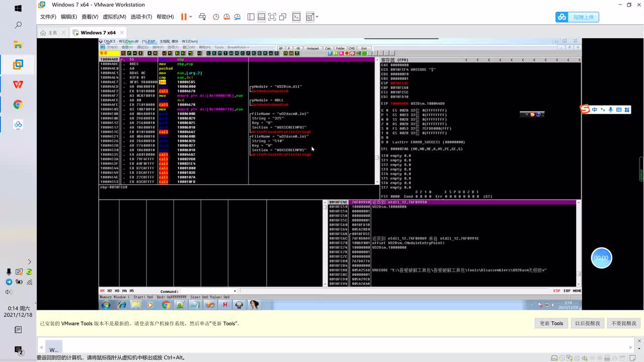Toggle the ESP stack mode indicator
Viewport: 644px width, 362px height.
556,291
